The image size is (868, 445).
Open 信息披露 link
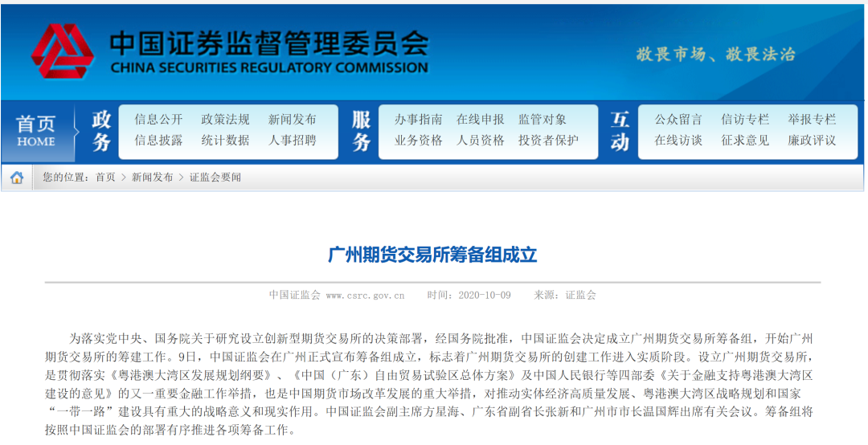(158, 141)
